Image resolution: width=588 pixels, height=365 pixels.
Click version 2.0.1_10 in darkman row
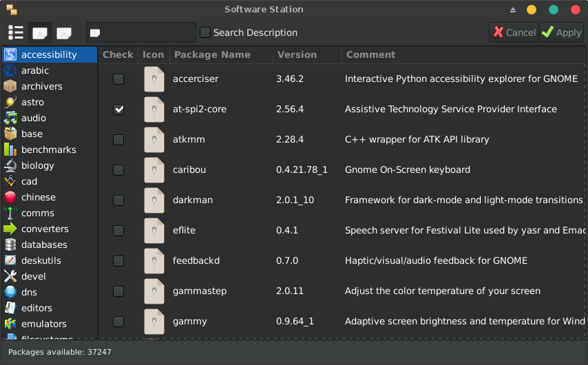point(295,200)
